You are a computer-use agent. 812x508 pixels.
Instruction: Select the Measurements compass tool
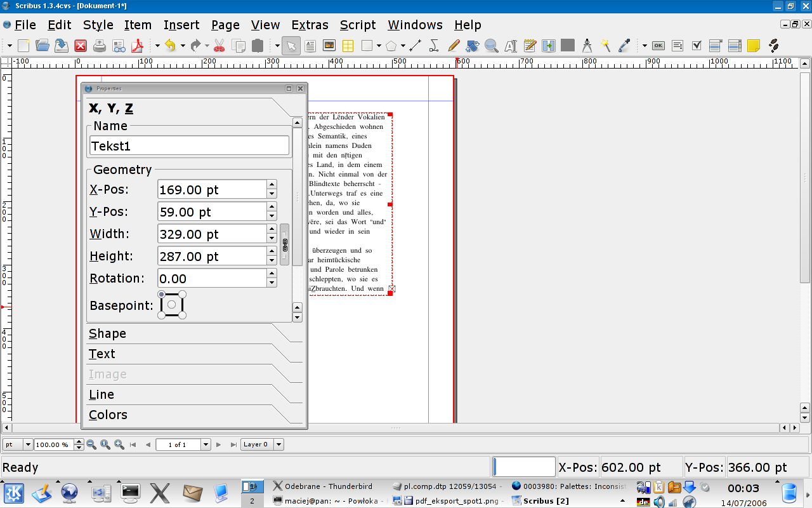587,46
